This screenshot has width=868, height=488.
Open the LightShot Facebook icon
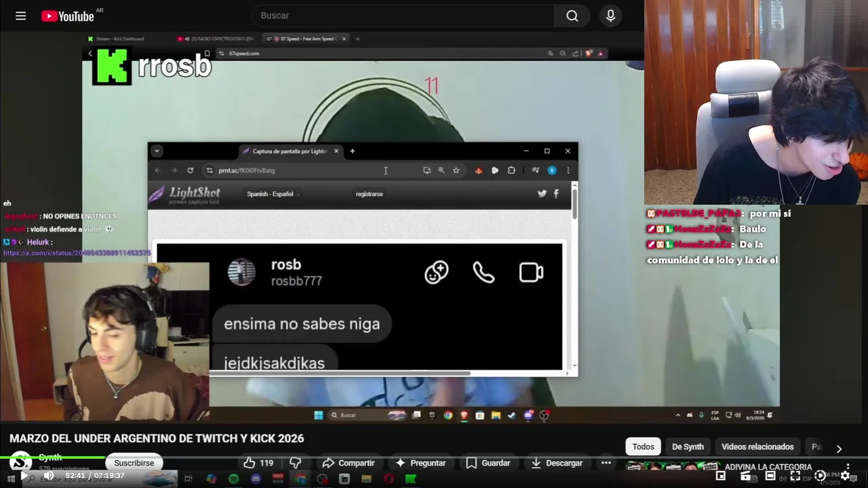tap(556, 194)
